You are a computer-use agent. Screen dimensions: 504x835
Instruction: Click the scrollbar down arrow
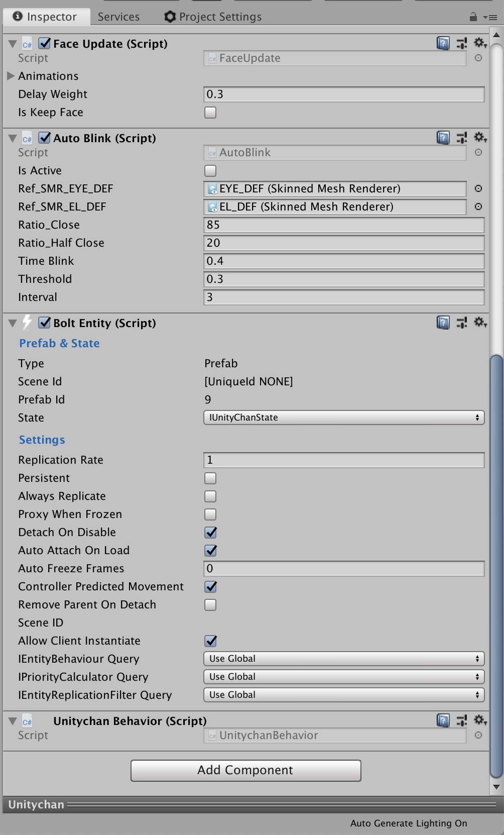coord(496,787)
